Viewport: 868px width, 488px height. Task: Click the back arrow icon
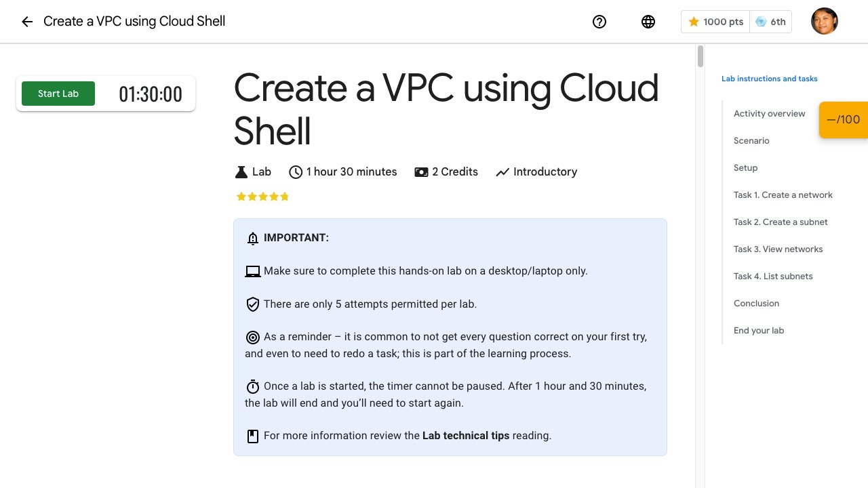(x=27, y=22)
